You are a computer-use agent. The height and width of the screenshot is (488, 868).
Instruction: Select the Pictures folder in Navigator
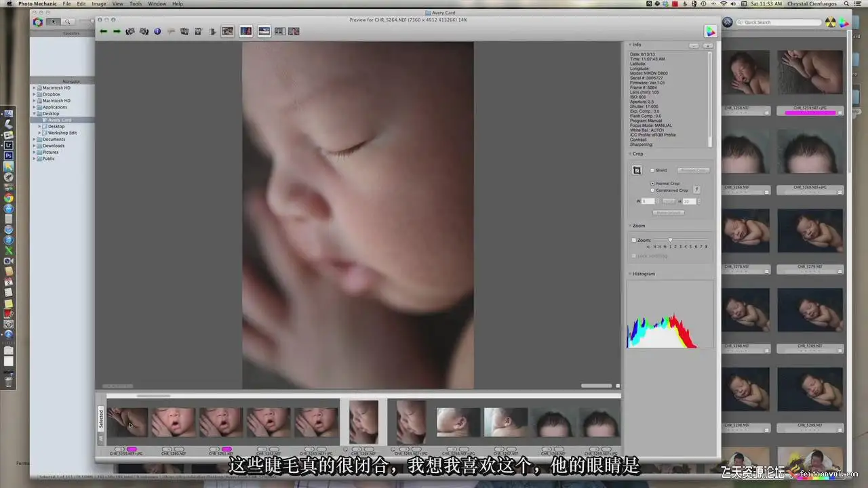pyautogui.click(x=51, y=152)
